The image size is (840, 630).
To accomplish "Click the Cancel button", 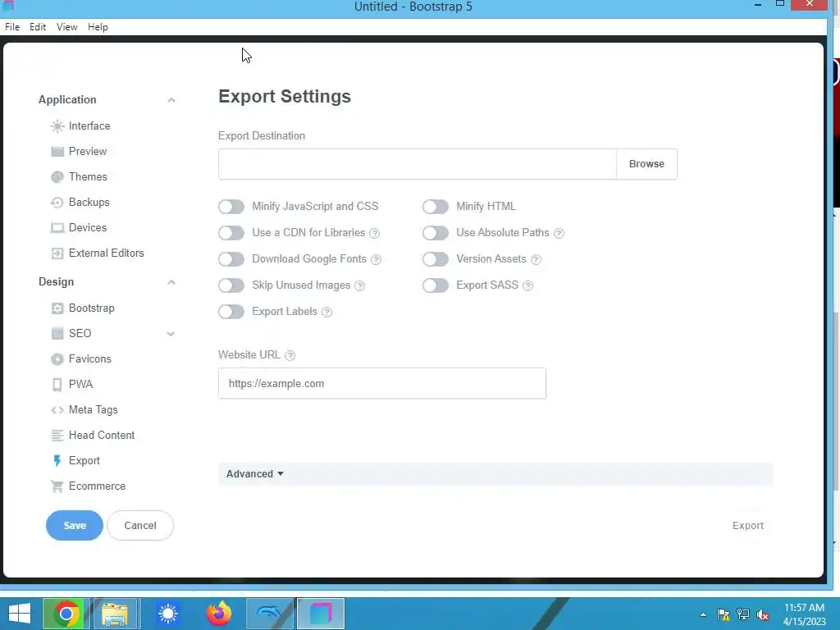I will [x=140, y=526].
